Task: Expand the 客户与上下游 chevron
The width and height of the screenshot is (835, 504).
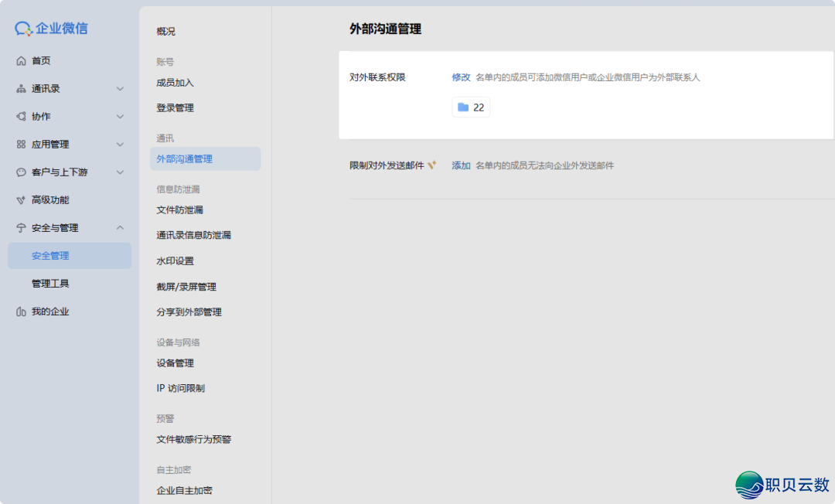Action: click(x=120, y=172)
